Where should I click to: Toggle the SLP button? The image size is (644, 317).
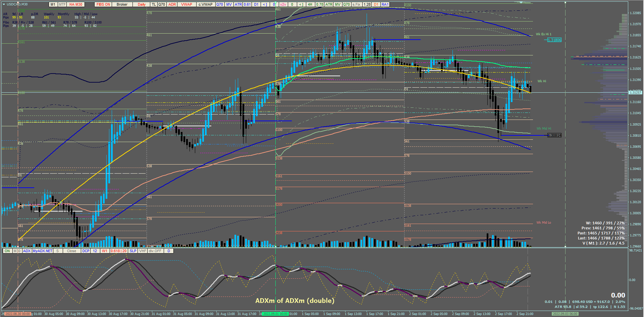click(133, 251)
